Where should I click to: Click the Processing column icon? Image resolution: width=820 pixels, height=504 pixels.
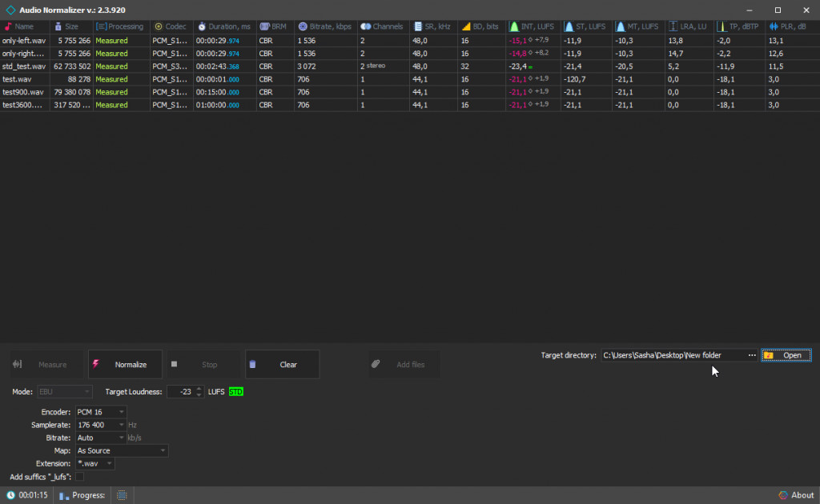click(x=101, y=26)
